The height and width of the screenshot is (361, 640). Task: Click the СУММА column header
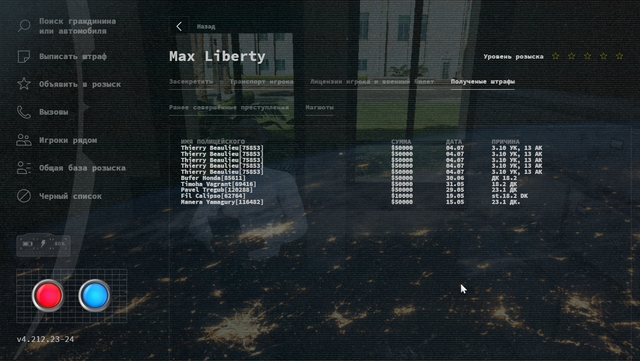click(401, 142)
